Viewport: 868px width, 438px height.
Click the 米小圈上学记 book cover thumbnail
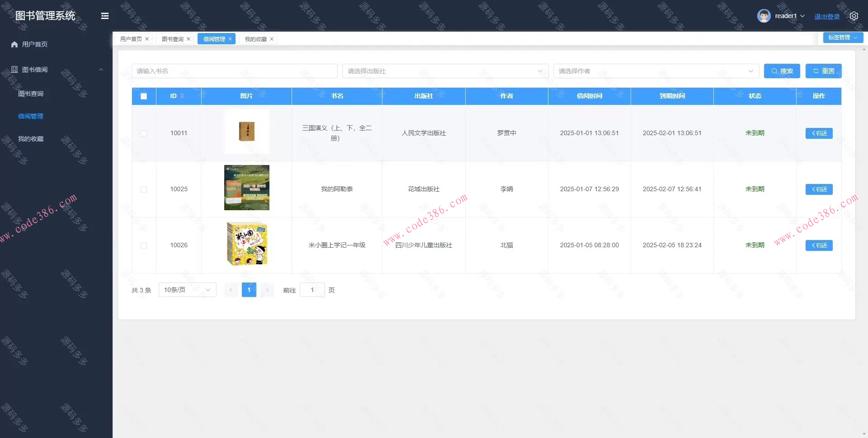[246, 244]
